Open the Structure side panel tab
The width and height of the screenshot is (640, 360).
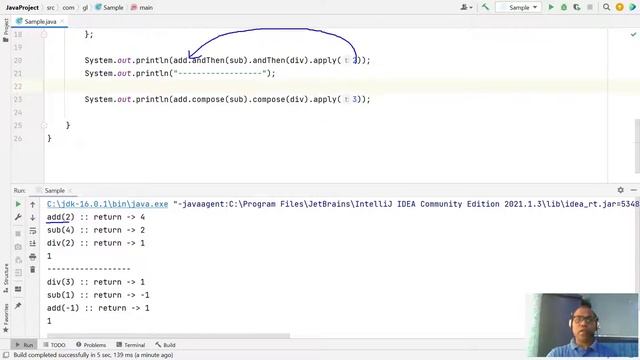point(5,278)
